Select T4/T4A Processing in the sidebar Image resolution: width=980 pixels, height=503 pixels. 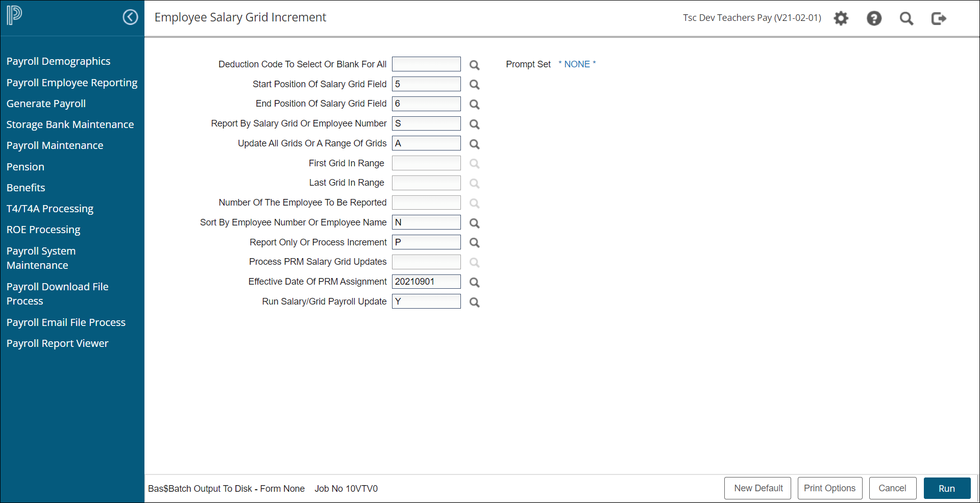(x=50, y=209)
